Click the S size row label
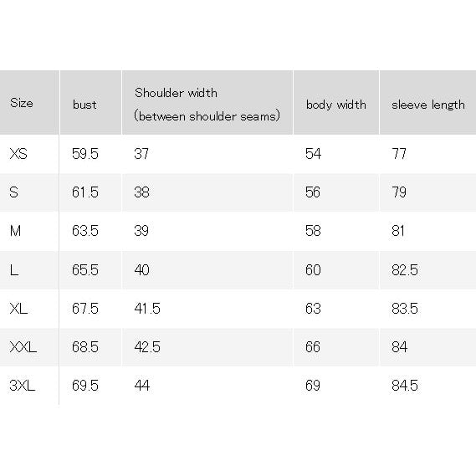Image resolution: width=476 pixels, height=476 pixels. (x=13, y=192)
